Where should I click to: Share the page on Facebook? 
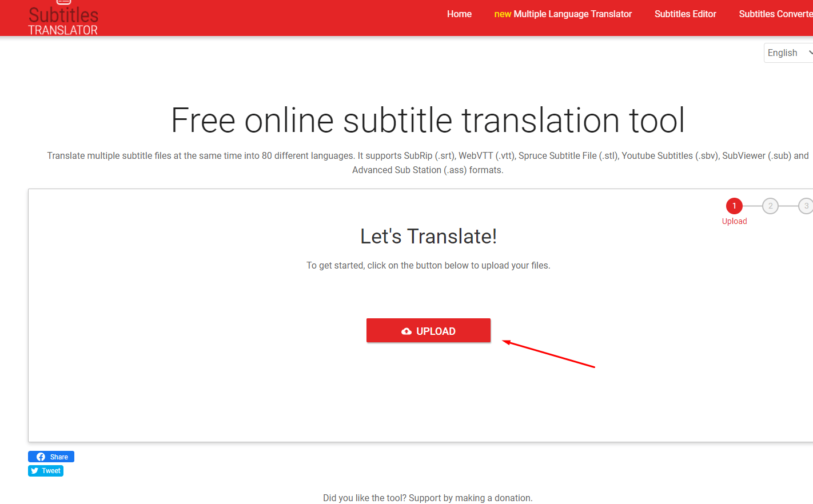[x=51, y=457]
